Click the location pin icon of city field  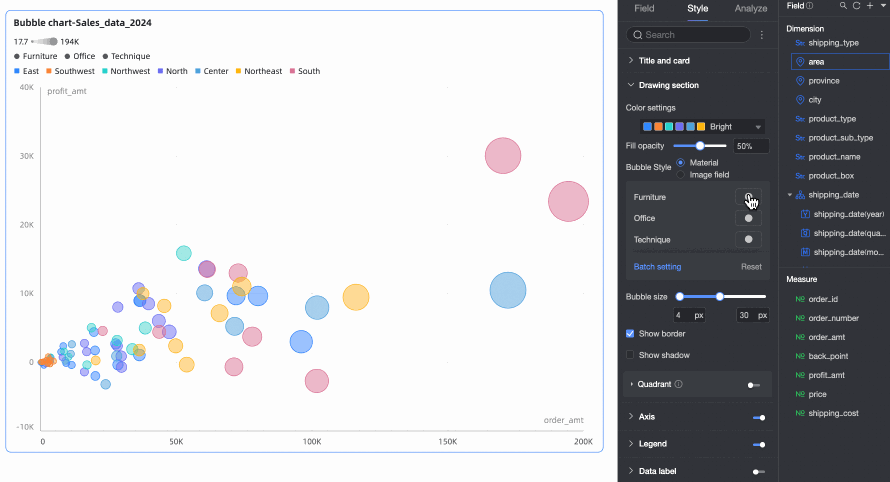pyautogui.click(x=800, y=99)
